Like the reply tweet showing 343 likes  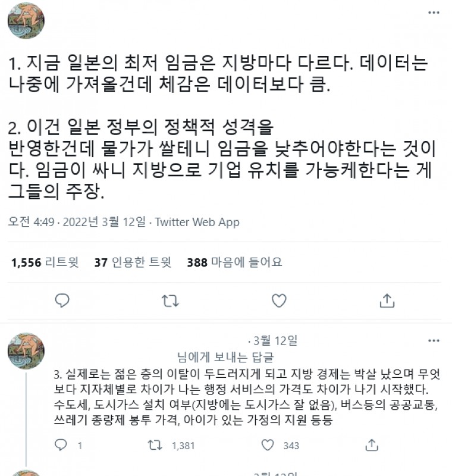268,445
